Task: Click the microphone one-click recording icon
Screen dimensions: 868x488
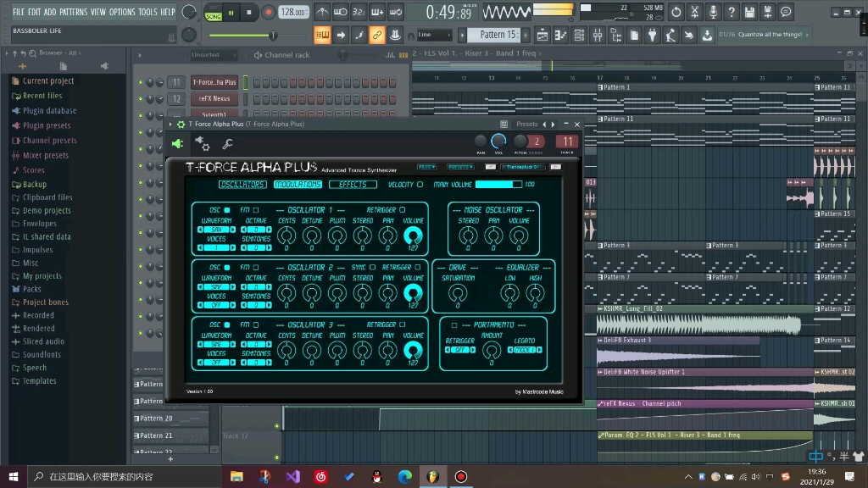Action: click(713, 12)
